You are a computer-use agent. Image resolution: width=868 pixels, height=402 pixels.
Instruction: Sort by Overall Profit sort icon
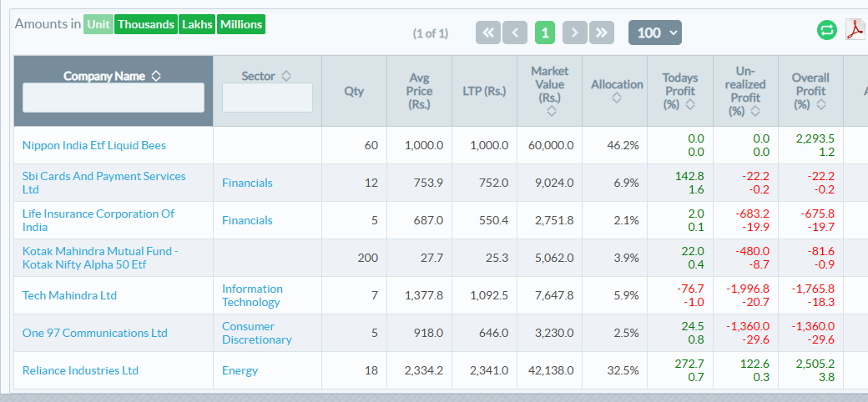point(821,104)
